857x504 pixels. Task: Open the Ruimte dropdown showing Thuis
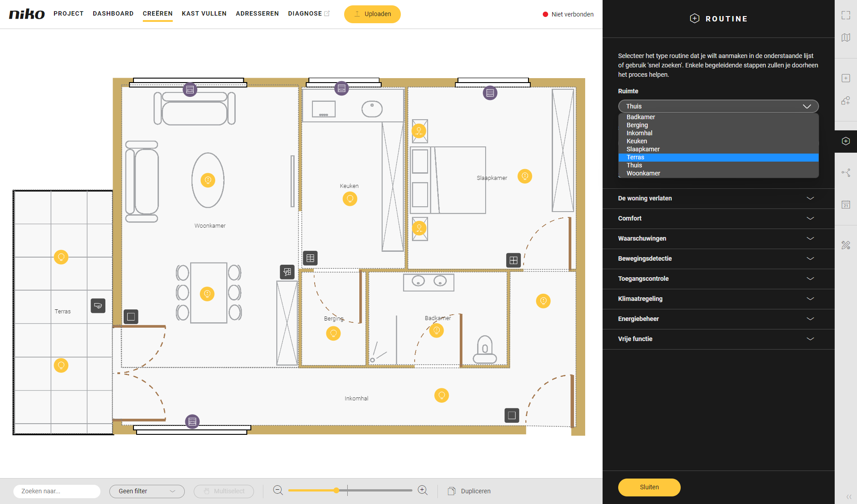[718, 106]
